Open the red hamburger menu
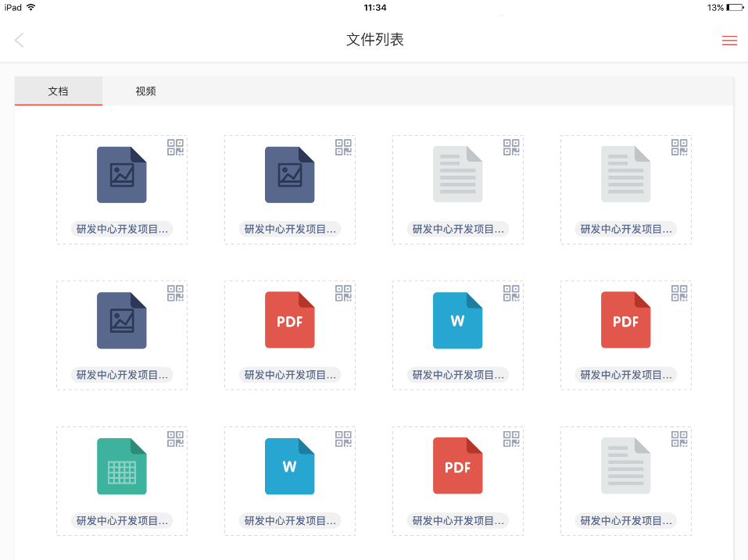The height and width of the screenshot is (560, 748). tap(728, 41)
